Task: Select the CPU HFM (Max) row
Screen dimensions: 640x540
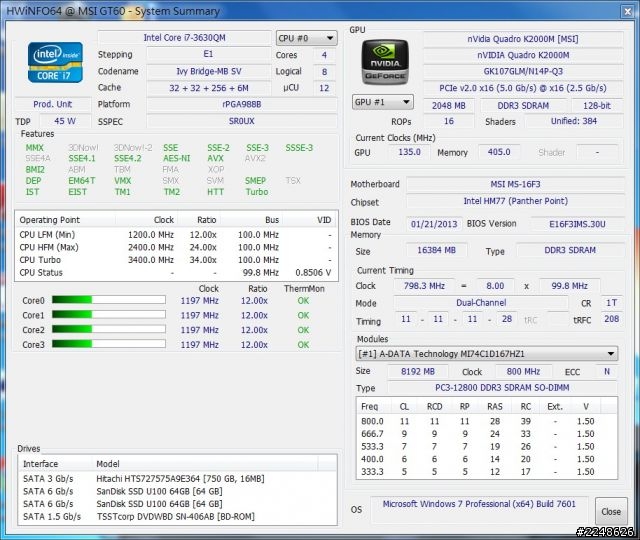Action: click(176, 247)
